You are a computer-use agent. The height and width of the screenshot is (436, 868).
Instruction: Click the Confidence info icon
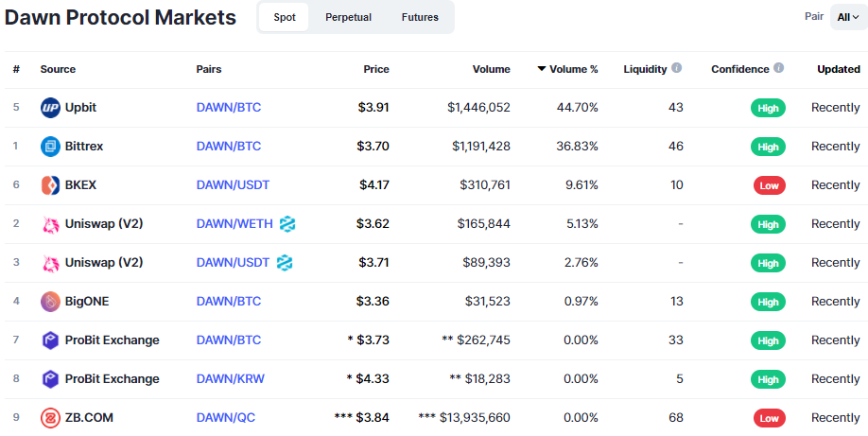[x=779, y=68]
